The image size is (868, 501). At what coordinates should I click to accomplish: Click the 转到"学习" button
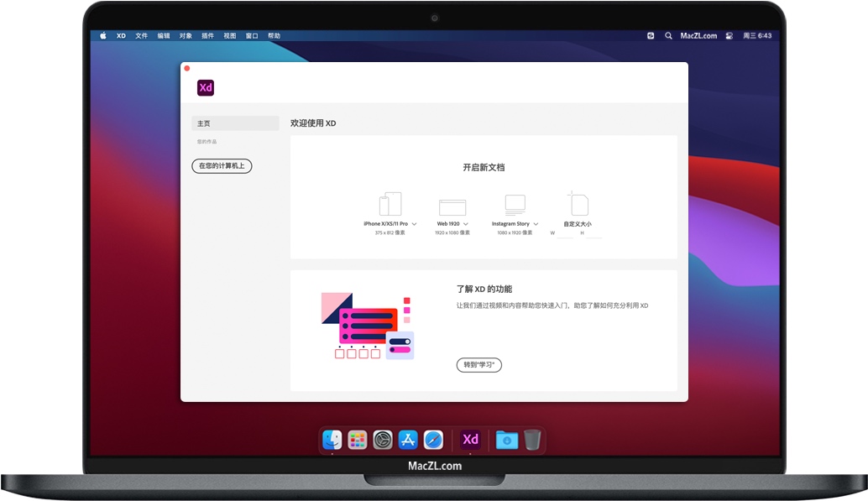(478, 365)
